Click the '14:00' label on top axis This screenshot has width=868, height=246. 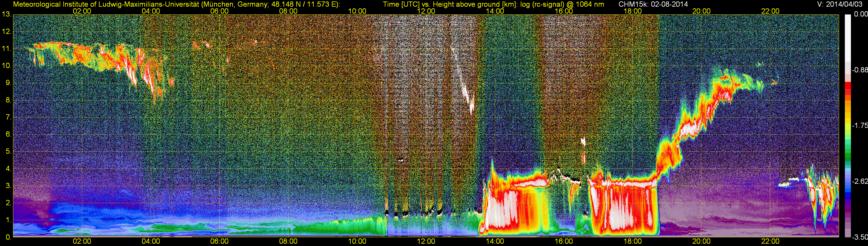point(495,11)
